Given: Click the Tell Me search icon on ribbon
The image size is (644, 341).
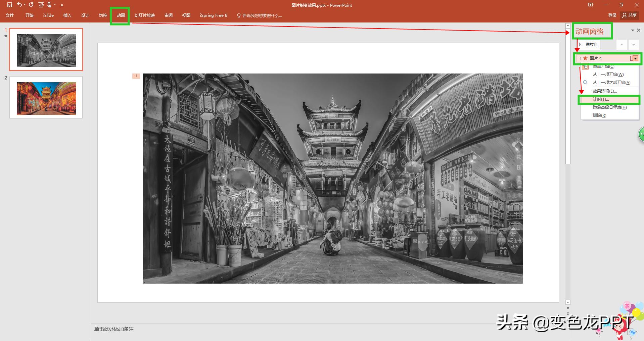Looking at the screenshot, I should (x=238, y=15).
